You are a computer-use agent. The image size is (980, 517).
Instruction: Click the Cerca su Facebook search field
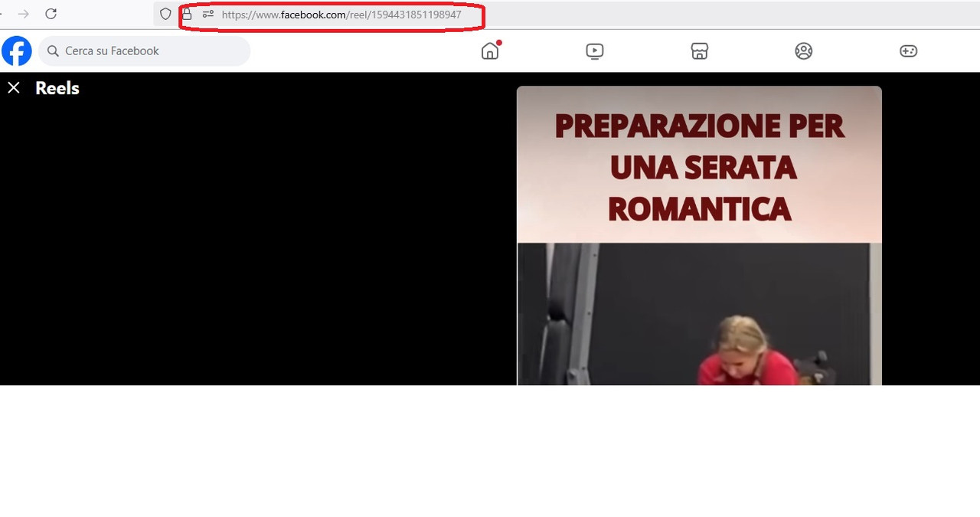(x=145, y=51)
